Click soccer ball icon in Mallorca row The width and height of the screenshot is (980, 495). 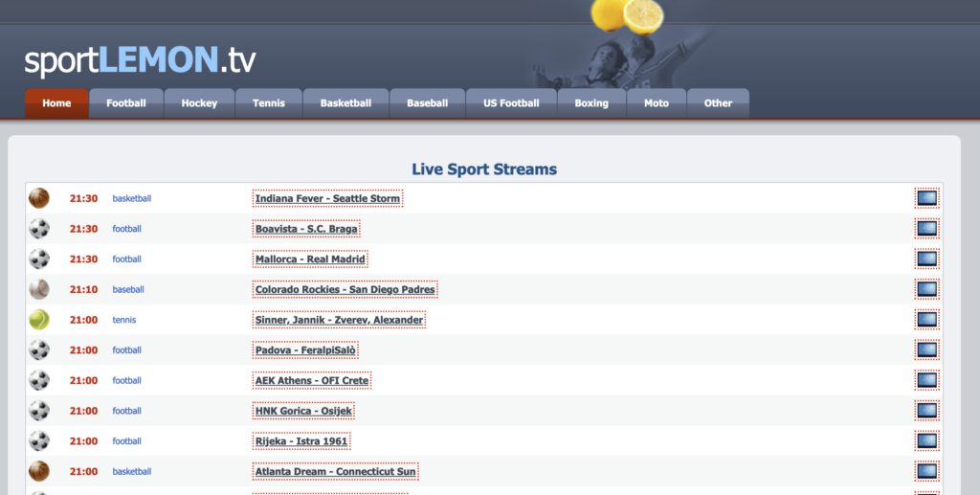click(x=38, y=259)
